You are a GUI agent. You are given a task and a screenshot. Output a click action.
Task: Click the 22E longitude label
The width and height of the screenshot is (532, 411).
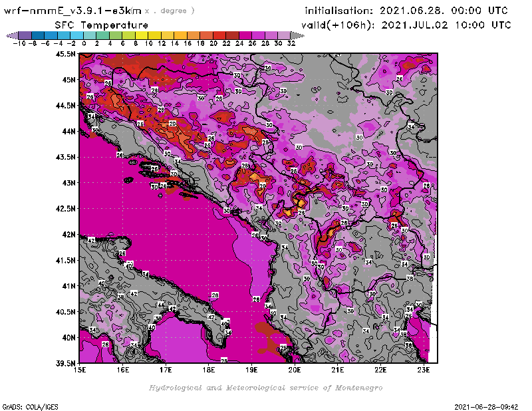380,370
